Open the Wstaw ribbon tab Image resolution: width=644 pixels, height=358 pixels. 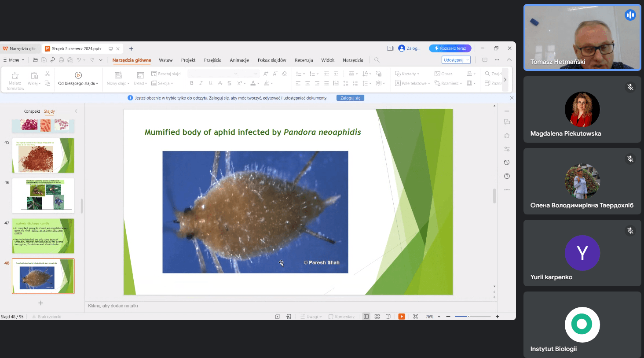click(x=166, y=60)
